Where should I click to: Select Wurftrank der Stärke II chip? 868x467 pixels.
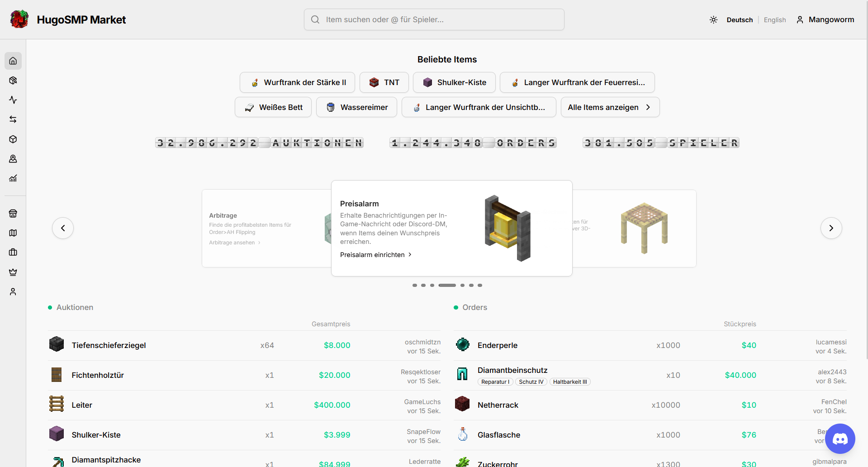[297, 82]
